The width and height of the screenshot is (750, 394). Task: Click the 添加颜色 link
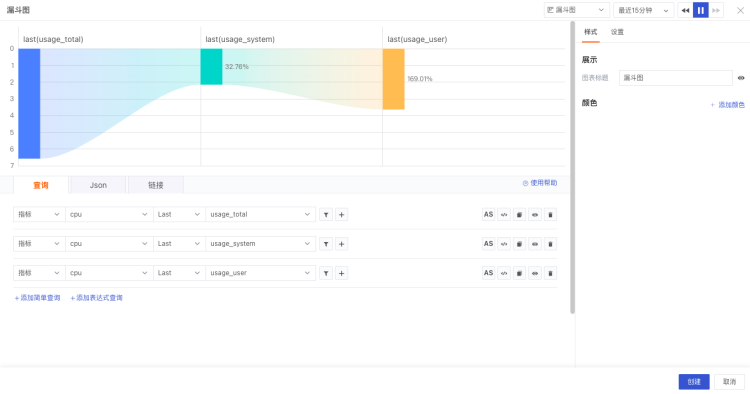728,105
